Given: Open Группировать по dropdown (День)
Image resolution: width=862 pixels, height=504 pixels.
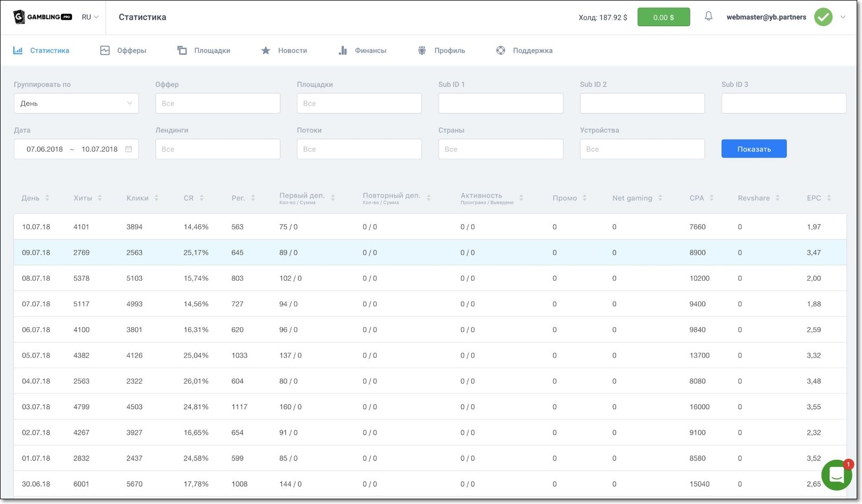Looking at the screenshot, I should (76, 103).
